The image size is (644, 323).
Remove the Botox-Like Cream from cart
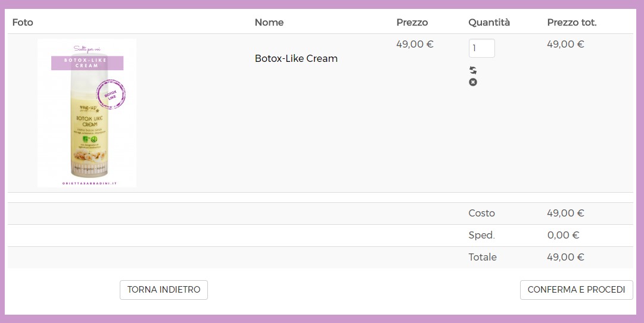tap(473, 82)
